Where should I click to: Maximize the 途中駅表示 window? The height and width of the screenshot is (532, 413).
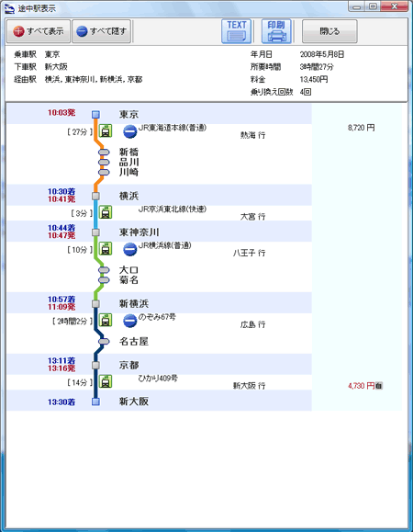tap(373, 6)
